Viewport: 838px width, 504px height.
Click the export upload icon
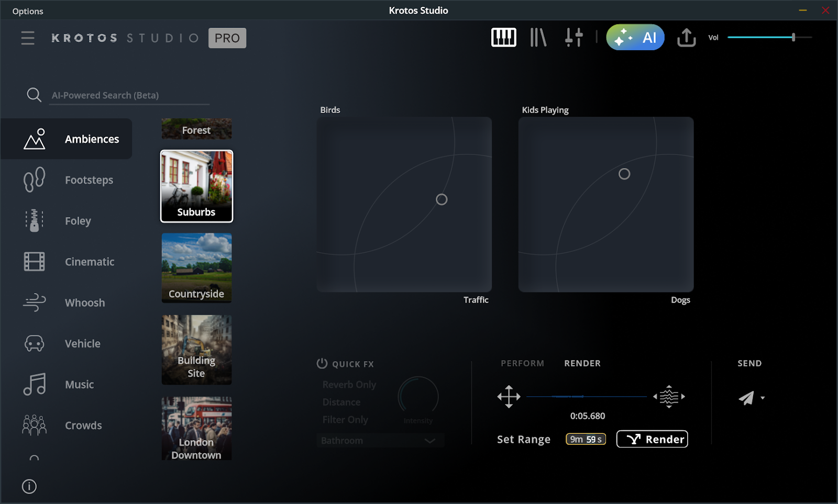(x=686, y=37)
